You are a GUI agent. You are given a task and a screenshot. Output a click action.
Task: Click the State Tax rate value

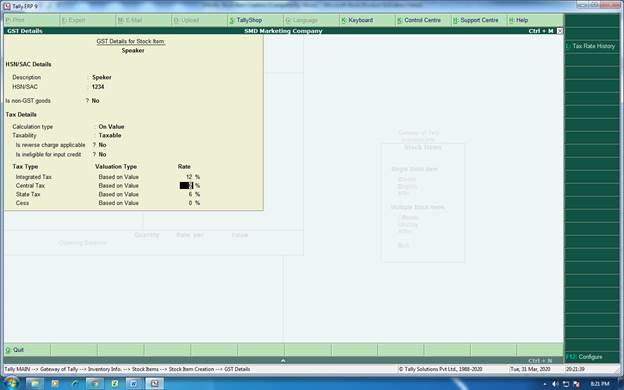point(190,194)
